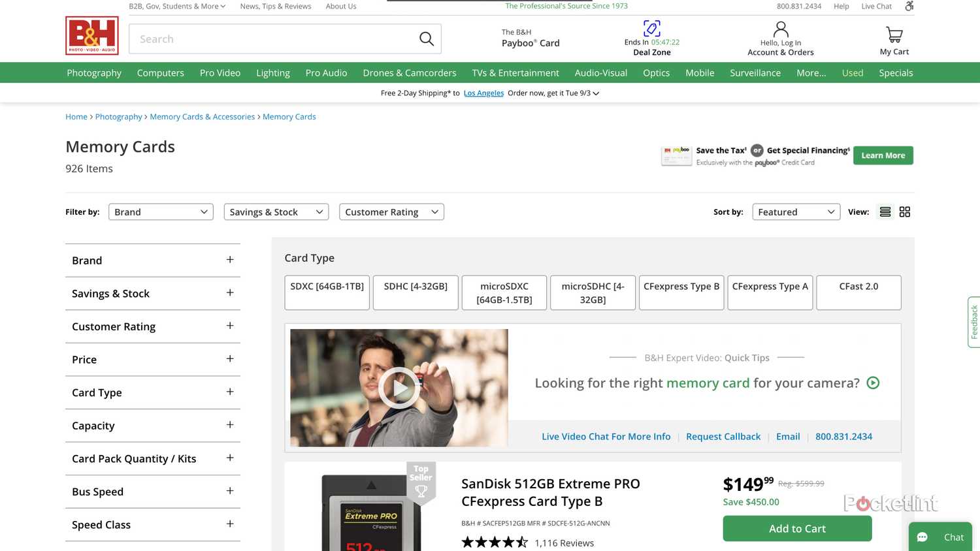Image resolution: width=980 pixels, height=551 pixels.
Task: Click the Los Angeles shipping location link
Action: 483,93
